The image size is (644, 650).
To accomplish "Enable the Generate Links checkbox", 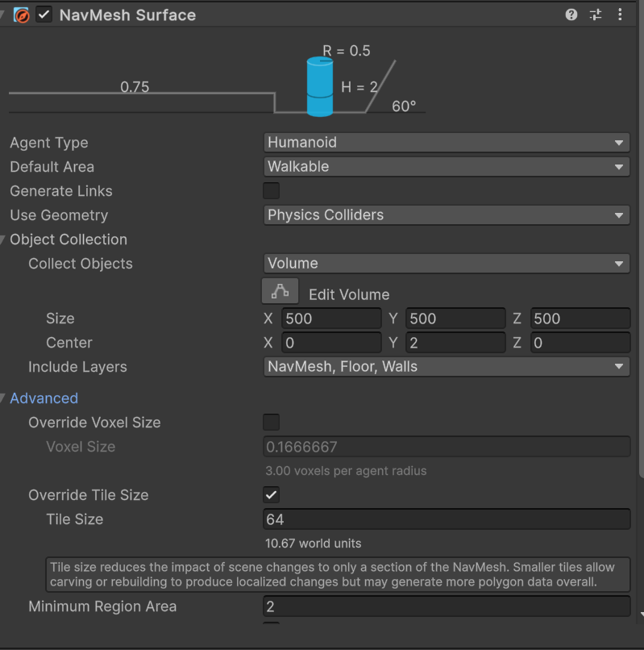I will click(x=271, y=190).
